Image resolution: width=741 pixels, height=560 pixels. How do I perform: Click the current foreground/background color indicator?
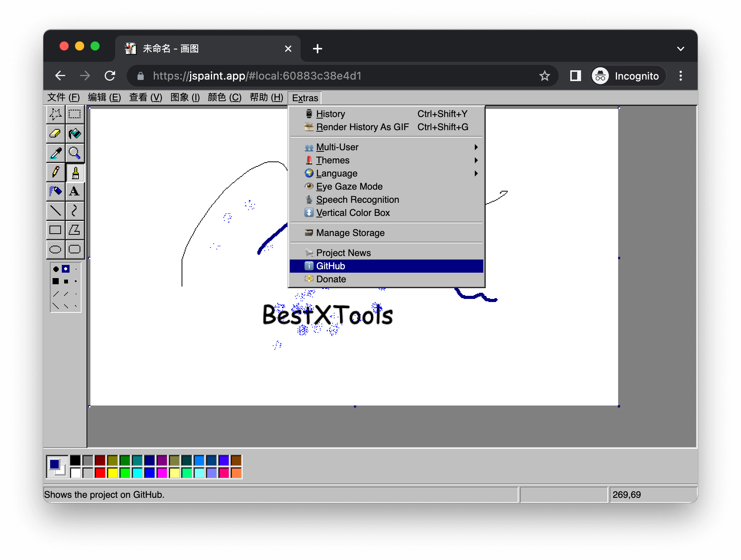(57, 467)
